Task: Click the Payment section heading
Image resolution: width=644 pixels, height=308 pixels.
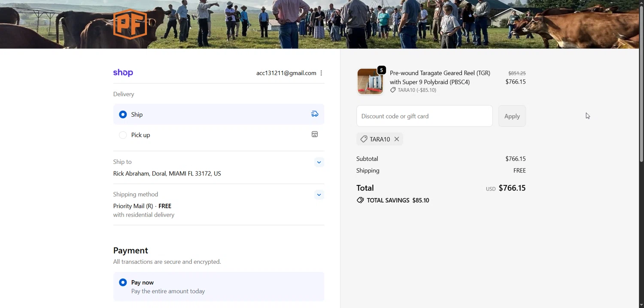Action: pos(131,251)
